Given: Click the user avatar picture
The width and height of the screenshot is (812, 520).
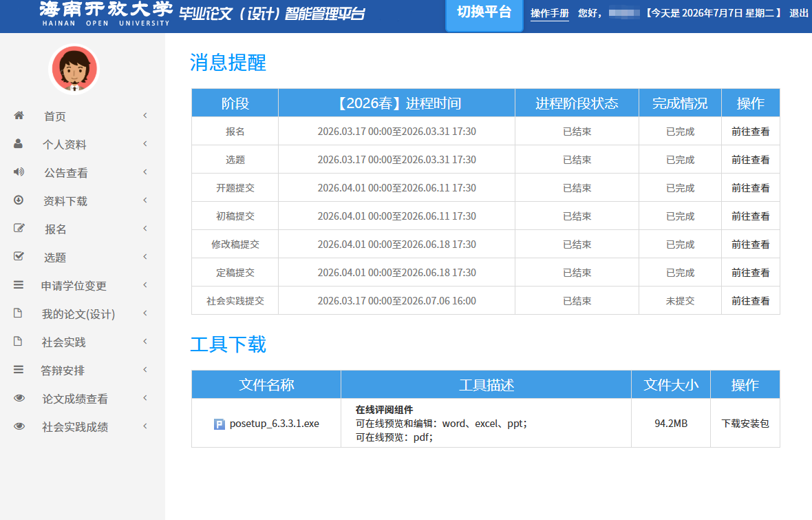Looking at the screenshot, I should (74, 69).
